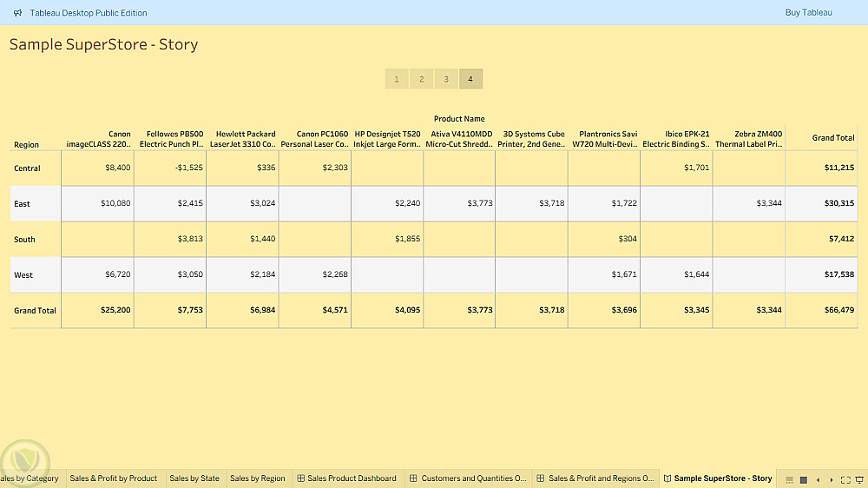This screenshot has height=488, width=868.
Task: Open the Sales & Profit by Product tab
Action: click(x=114, y=478)
